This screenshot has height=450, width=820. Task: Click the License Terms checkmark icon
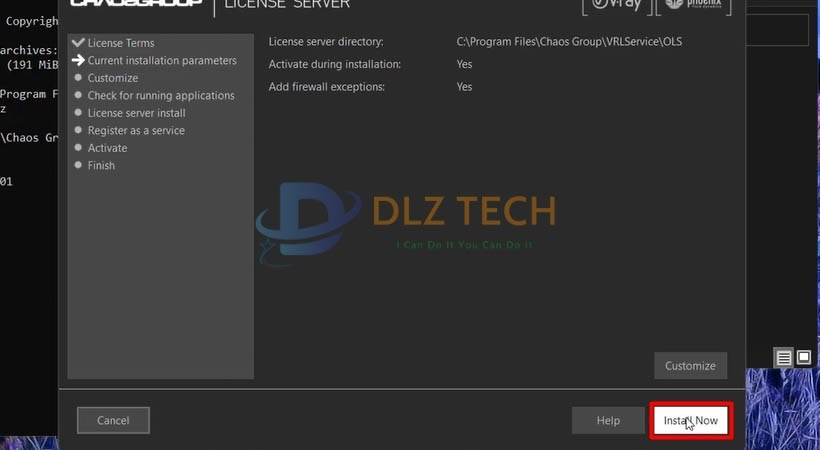[x=78, y=42]
